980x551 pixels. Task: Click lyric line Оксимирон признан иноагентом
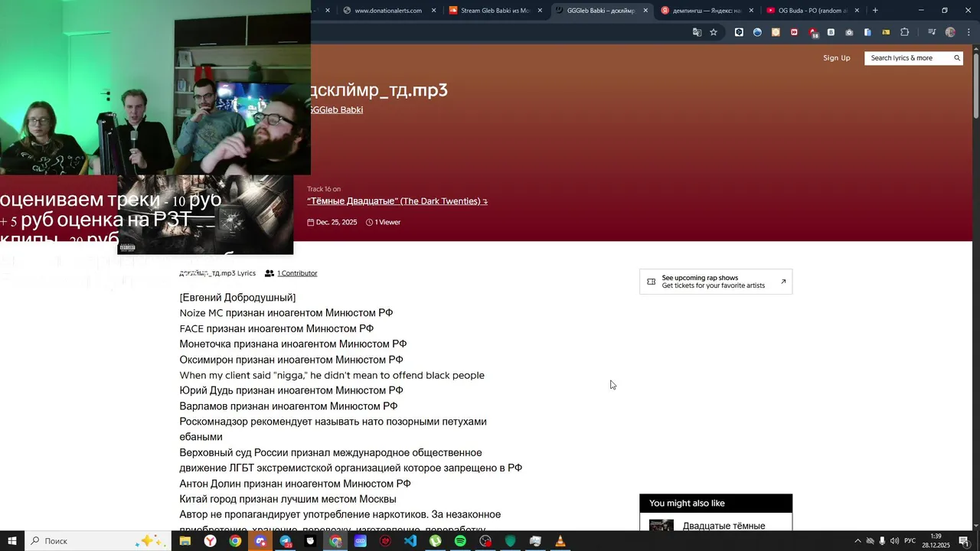pyautogui.click(x=291, y=360)
